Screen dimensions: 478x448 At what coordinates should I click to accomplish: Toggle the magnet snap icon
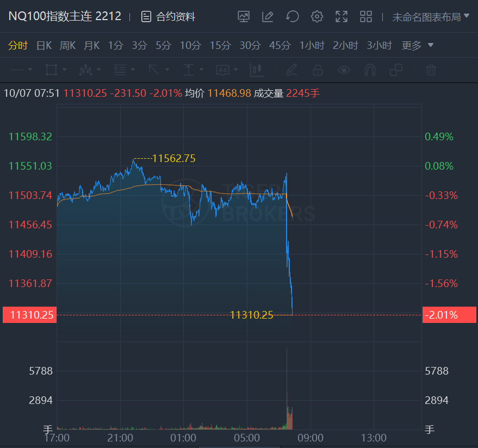370,70
